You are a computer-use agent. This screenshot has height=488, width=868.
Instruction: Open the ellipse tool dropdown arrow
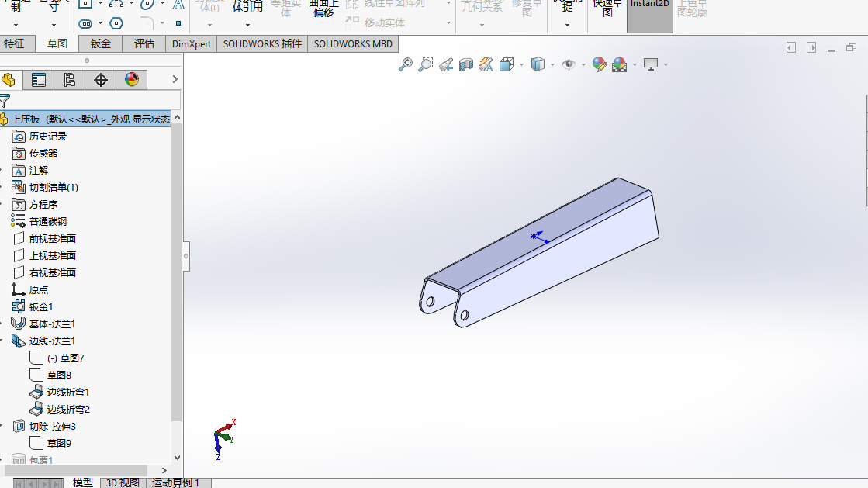tap(162, 3)
